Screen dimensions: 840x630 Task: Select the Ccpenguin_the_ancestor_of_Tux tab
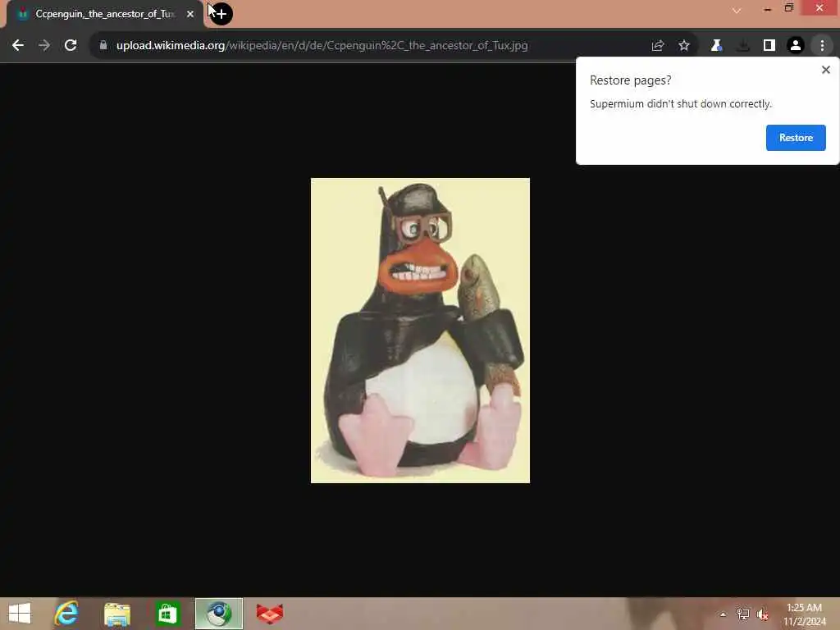click(105, 14)
